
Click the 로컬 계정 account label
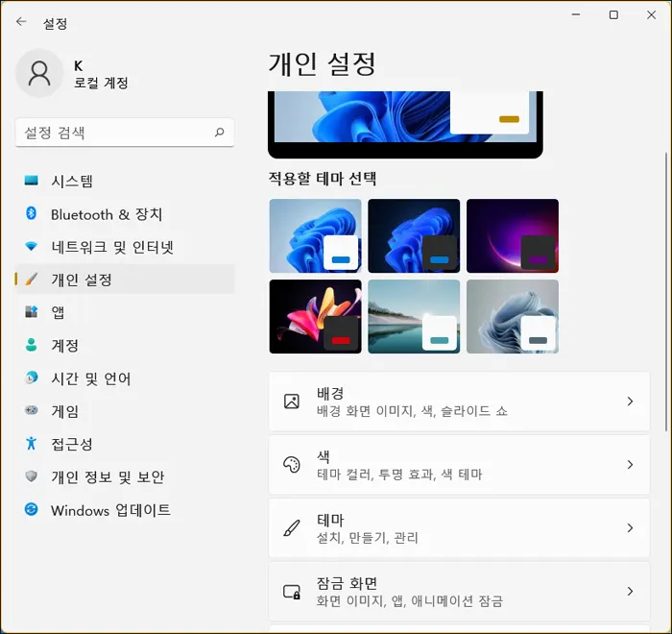pyautogui.click(x=101, y=83)
